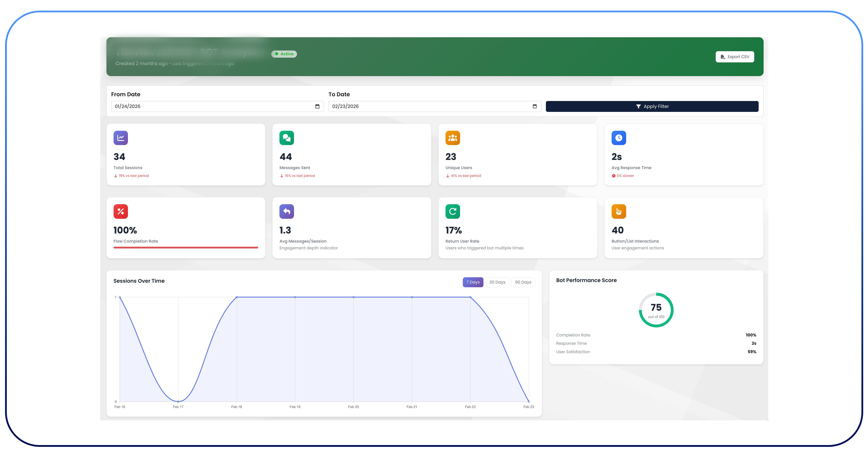Click the To Date input field
This screenshot has width=868, height=464.
421,107
